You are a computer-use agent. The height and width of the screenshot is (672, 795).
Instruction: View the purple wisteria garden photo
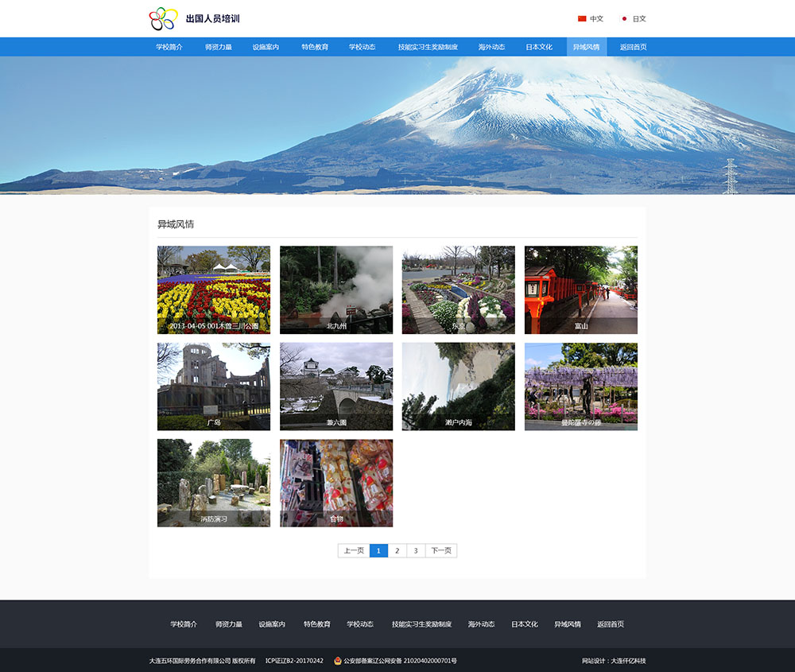(581, 386)
